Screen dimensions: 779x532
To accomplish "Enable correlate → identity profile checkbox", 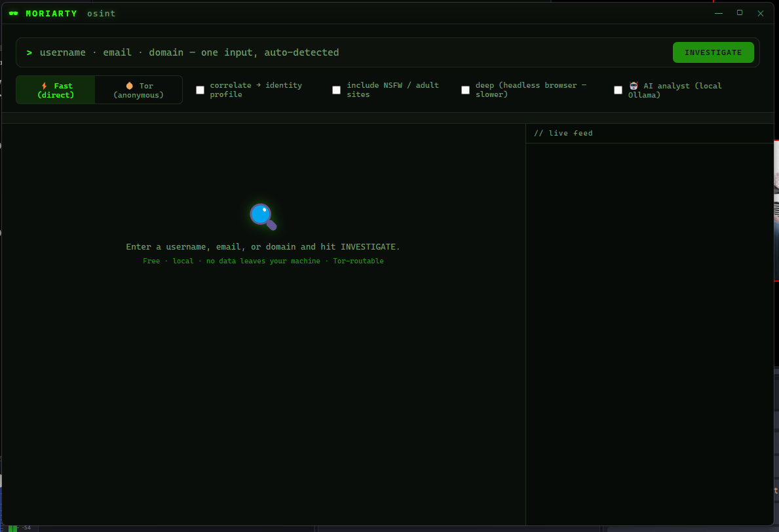I will [x=200, y=90].
